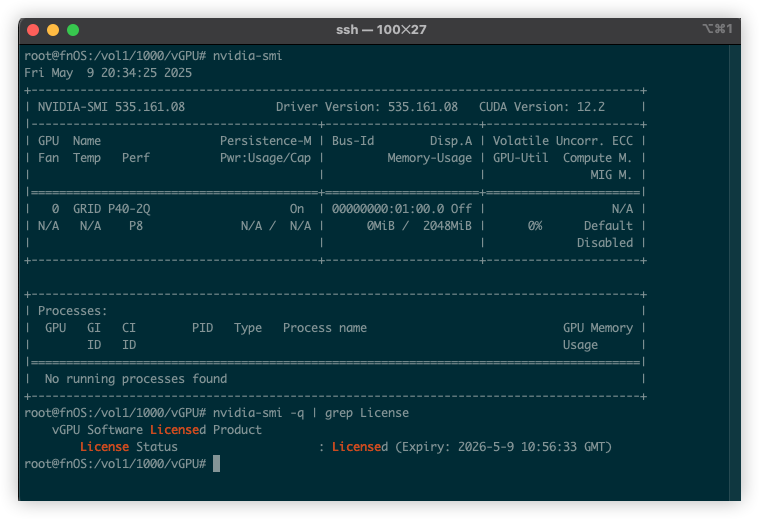Click the red close window button
The width and height of the screenshot is (759, 519).
click(33, 30)
